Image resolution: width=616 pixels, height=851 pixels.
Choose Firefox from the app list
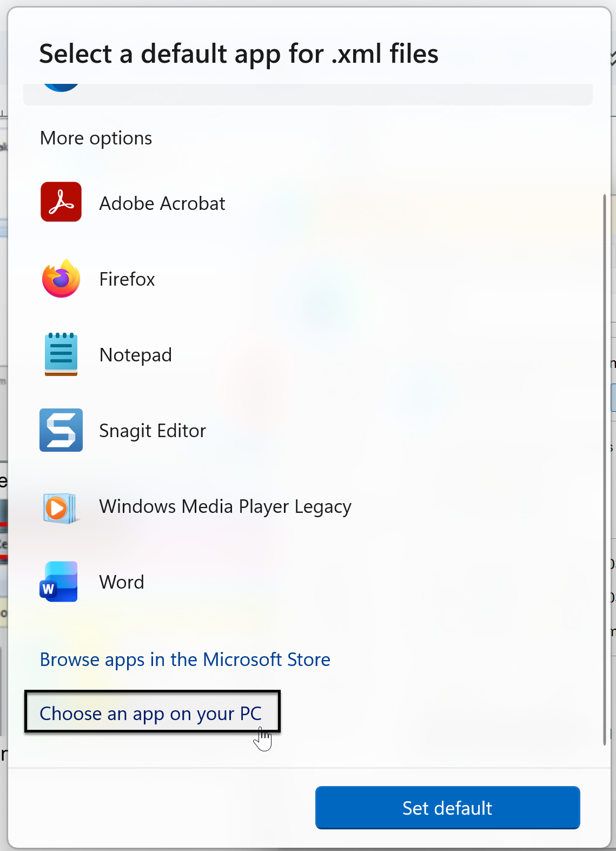pos(127,279)
